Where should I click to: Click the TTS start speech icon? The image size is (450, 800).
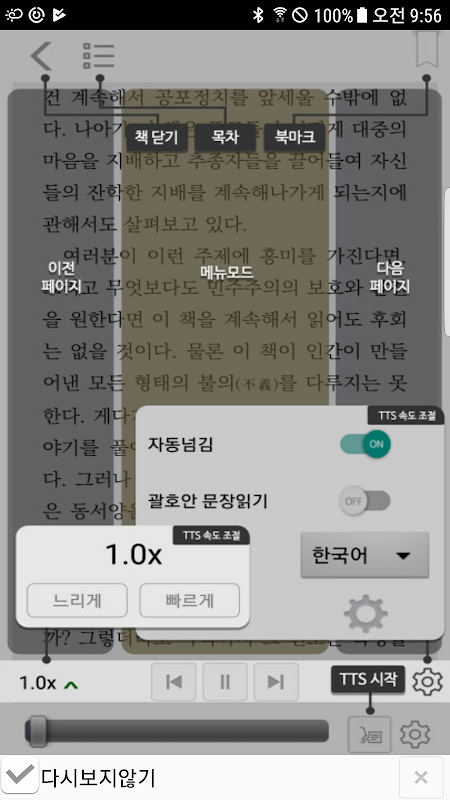[370, 735]
